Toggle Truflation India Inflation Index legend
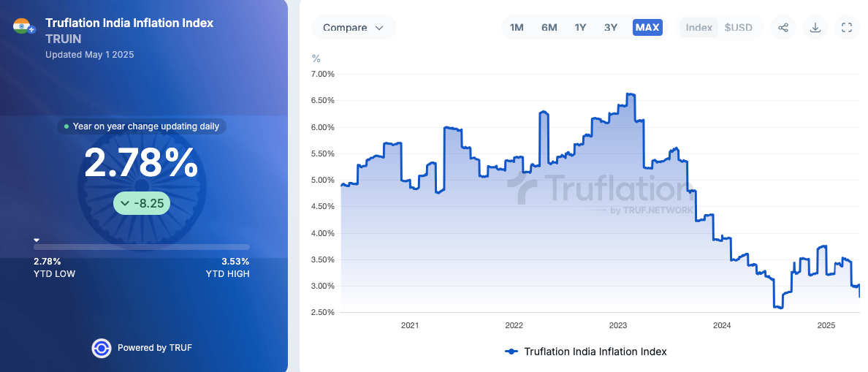The width and height of the screenshot is (868, 372). 586,352
